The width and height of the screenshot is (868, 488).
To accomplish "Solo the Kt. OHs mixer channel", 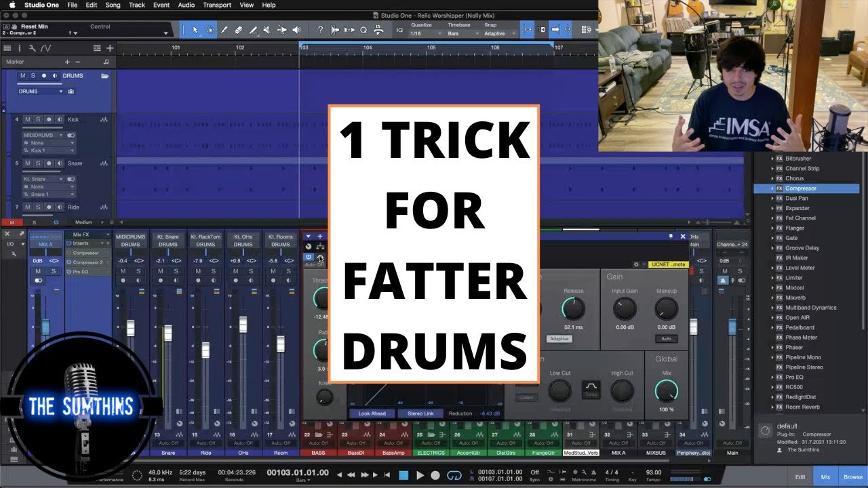I will click(250, 271).
